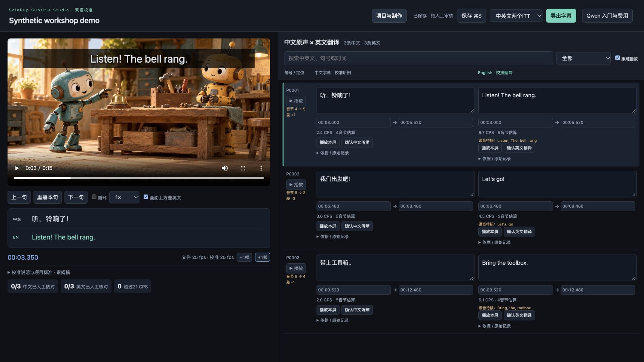Go to previous sentence with 上一句
Screen dimensions: 644x362
pyautogui.click(x=19, y=197)
